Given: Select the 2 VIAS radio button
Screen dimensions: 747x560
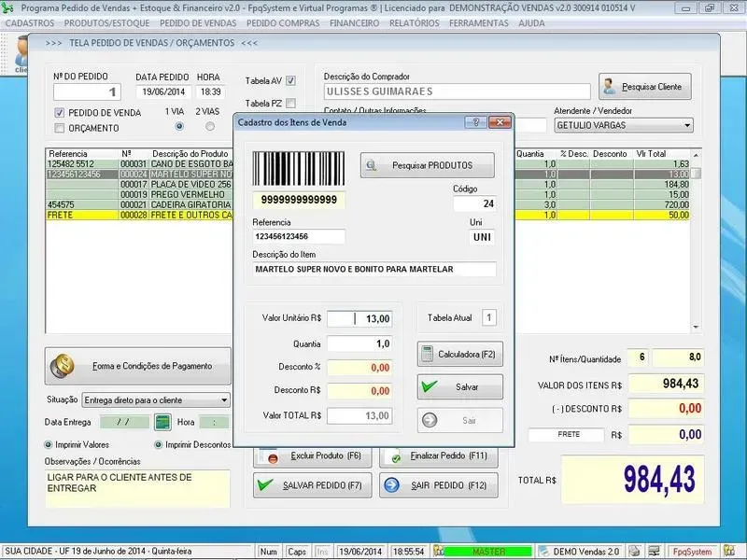Looking at the screenshot, I should (x=211, y=126).
